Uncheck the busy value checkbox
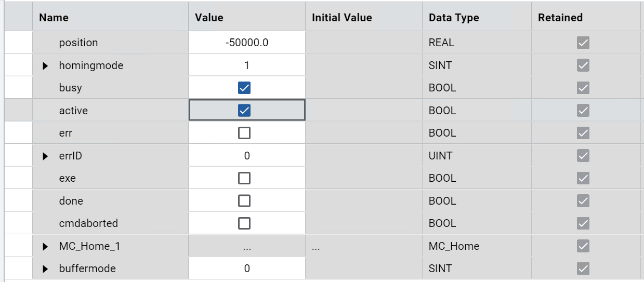The width and height of the screenshot is (644, 282). pyautogui.click(x=244, y=88)
